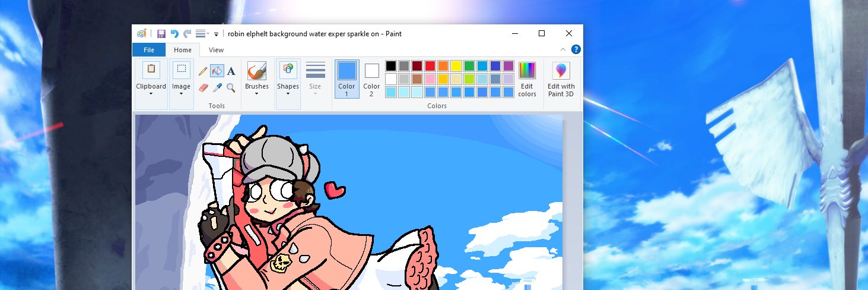Image resolution: width=868 pixels, height=290 pixels.
Task: Open Edit colors dialog
Action: click(x=527, y=80)
